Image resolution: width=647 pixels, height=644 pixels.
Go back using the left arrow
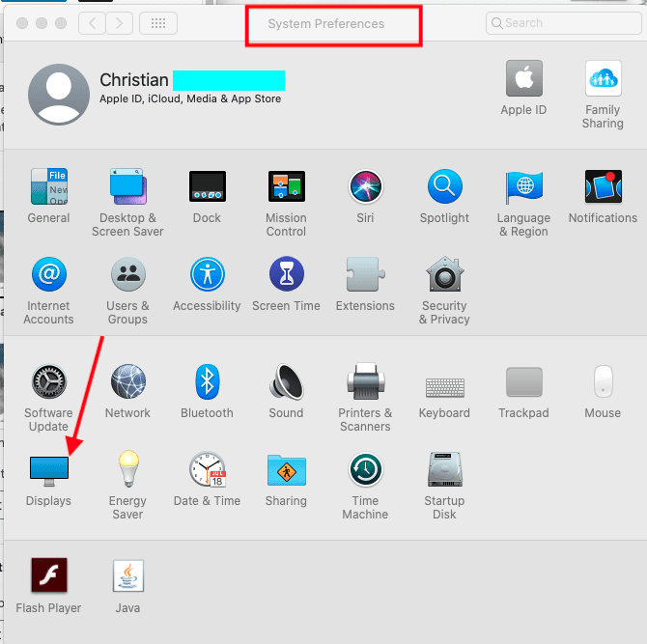coord(92,22)
